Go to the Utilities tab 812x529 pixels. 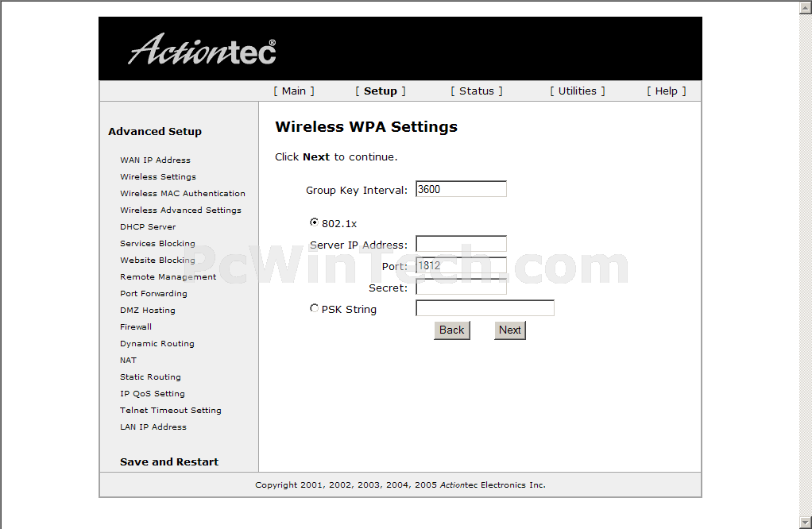(577, 91)
